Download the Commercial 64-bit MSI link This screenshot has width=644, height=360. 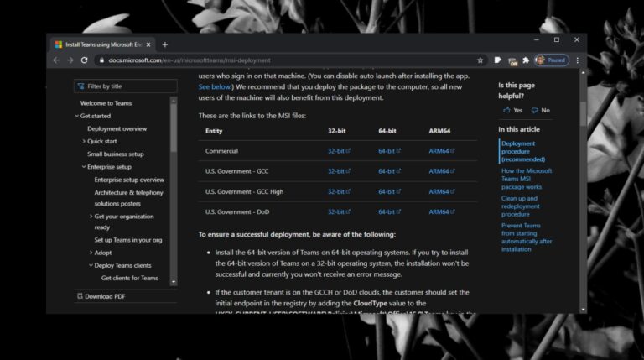389,151
